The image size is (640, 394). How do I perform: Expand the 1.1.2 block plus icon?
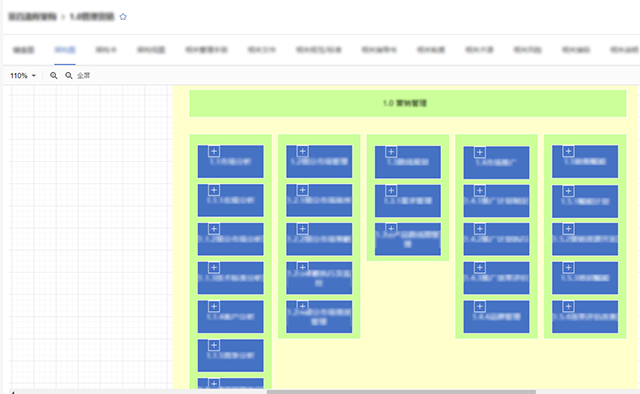214,229
